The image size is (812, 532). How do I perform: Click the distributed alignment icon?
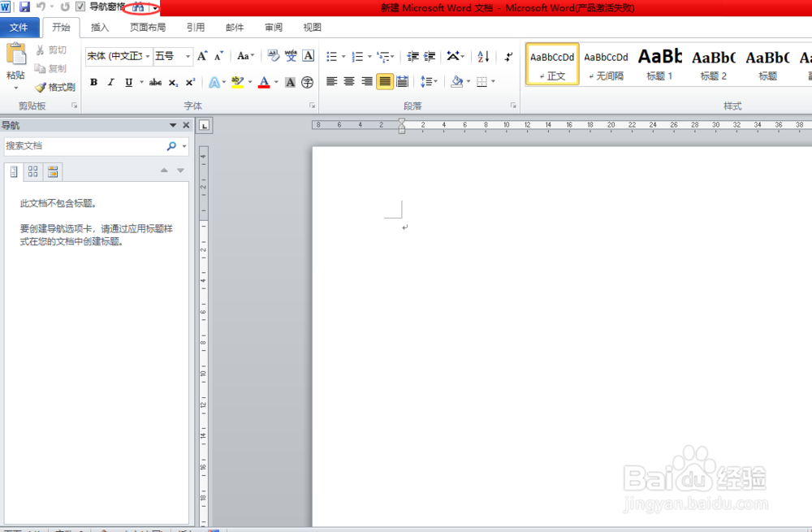(x=403, y=81)
